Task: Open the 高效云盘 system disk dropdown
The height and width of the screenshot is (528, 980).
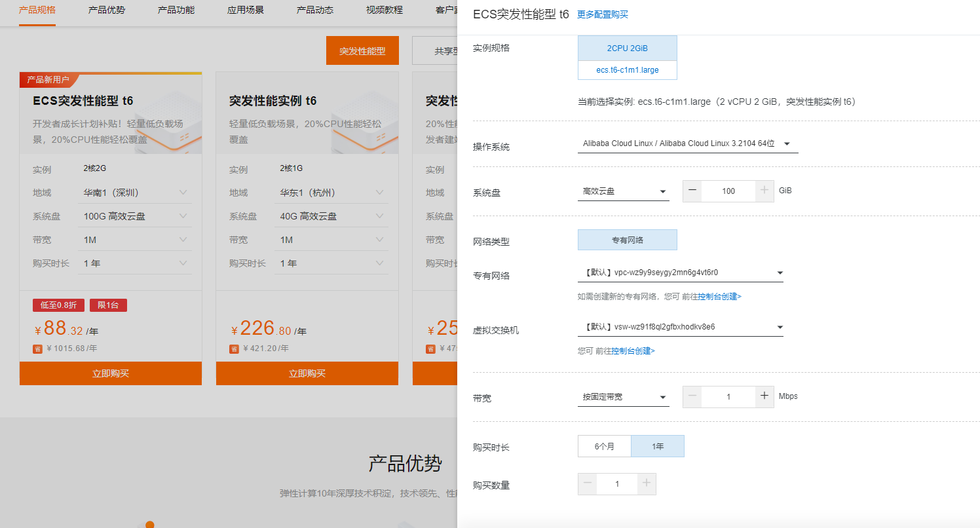Action: point(622,191)
